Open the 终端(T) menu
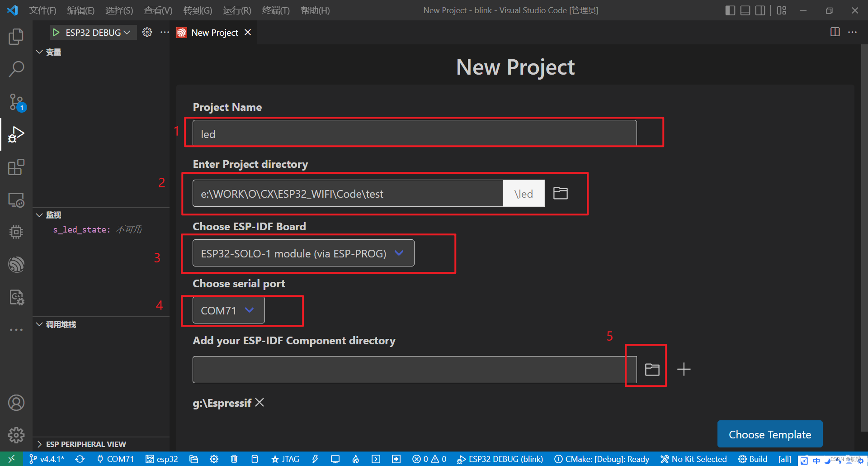Image resolution: width=868 pixels, height=466 pixels. pos(276,10)
